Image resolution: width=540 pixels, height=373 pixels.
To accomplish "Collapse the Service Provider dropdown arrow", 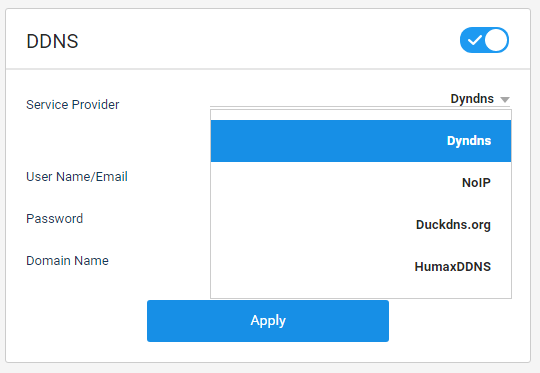I will [x=505, y=100].
